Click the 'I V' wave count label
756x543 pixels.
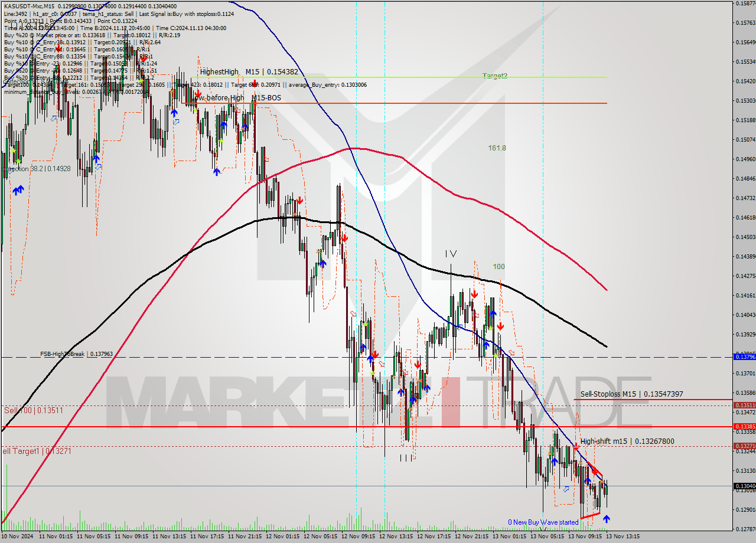[451, 254]
